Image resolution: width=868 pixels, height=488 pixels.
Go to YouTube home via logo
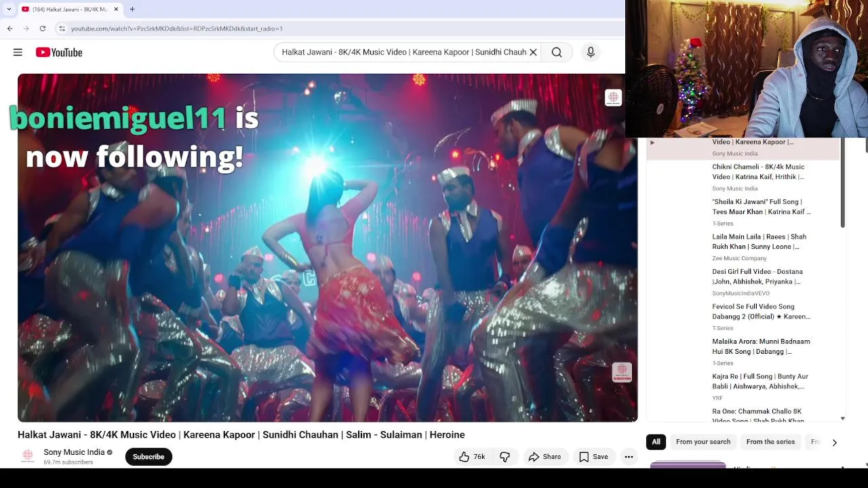[59, 52]
